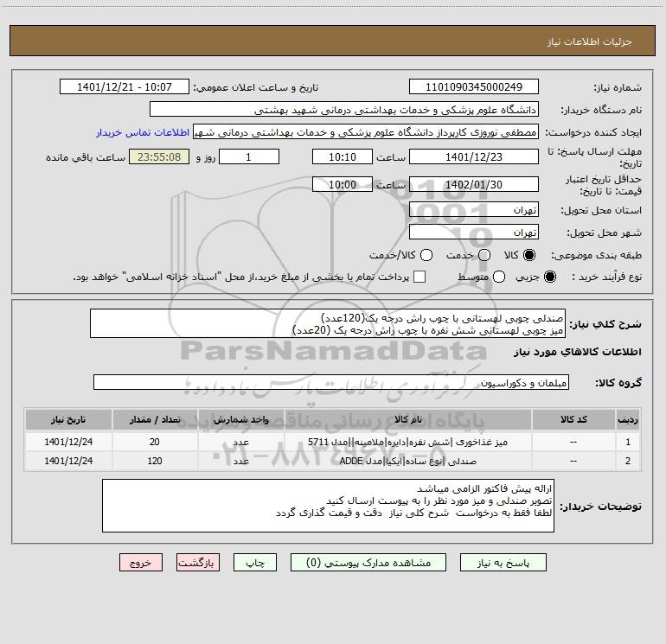Open اطلاعات تماس خریدار link
Screen dimensions: 666x644
pyautogui.click(x=143, y=132)
